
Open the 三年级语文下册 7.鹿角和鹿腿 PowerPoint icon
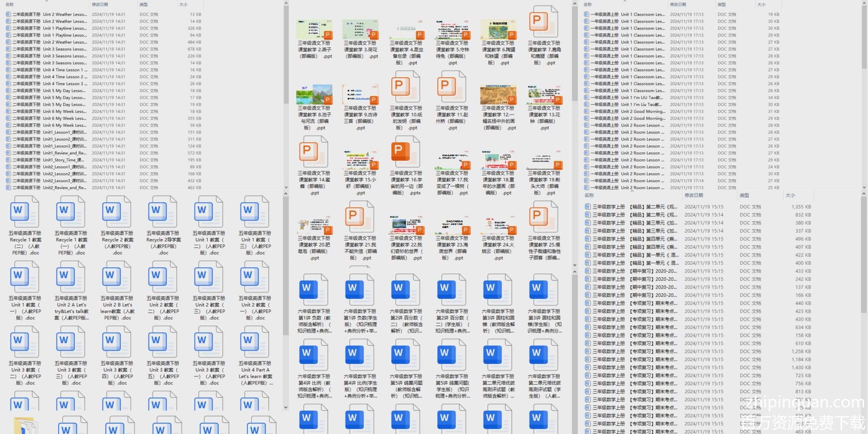pyautogui.click(x=543, y=23)
